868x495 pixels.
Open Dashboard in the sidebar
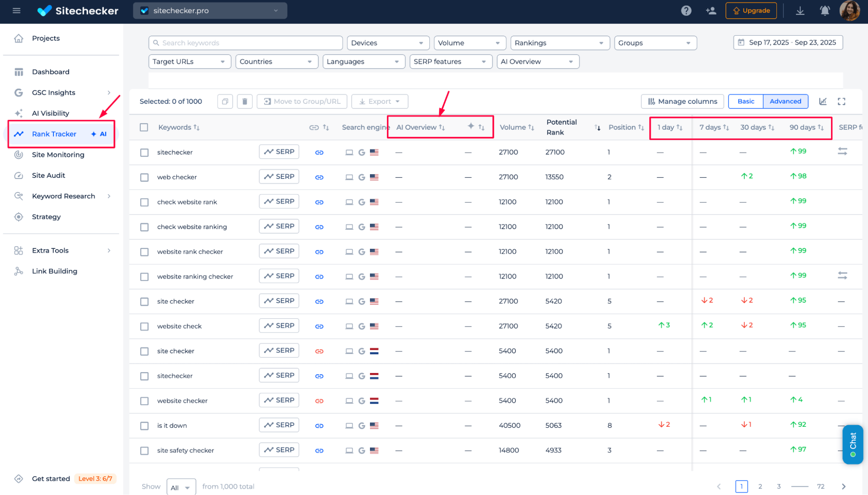(50, 72)
